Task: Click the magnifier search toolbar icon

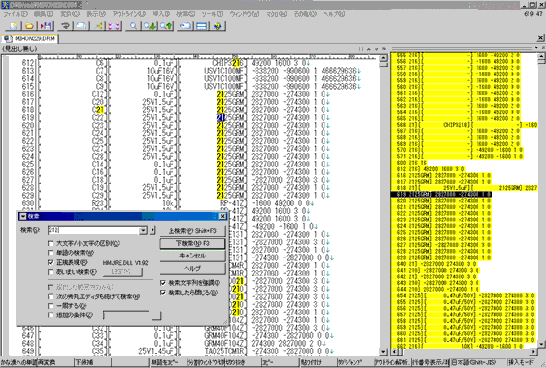Action: point(133,26)
